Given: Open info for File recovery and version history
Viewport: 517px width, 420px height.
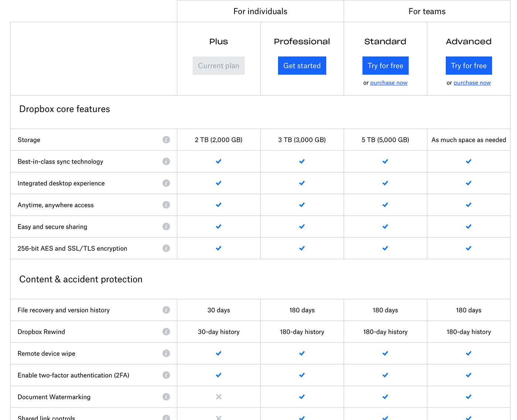Looking at the screenshot, I should click(166, 310).
